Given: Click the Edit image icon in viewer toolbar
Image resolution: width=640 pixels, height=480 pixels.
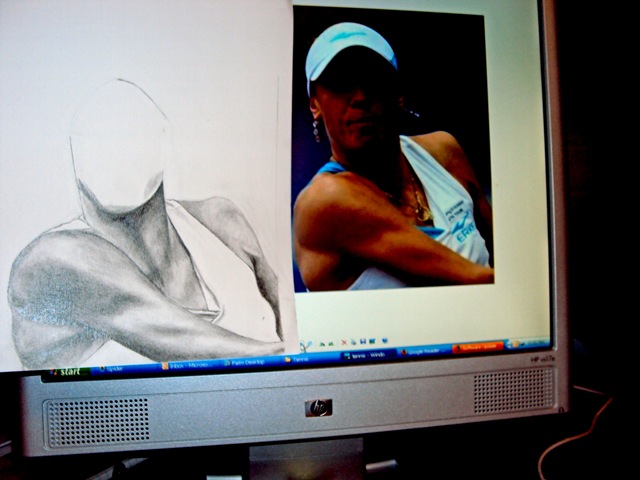Looking at the screenshot, I should click(372, 341).
